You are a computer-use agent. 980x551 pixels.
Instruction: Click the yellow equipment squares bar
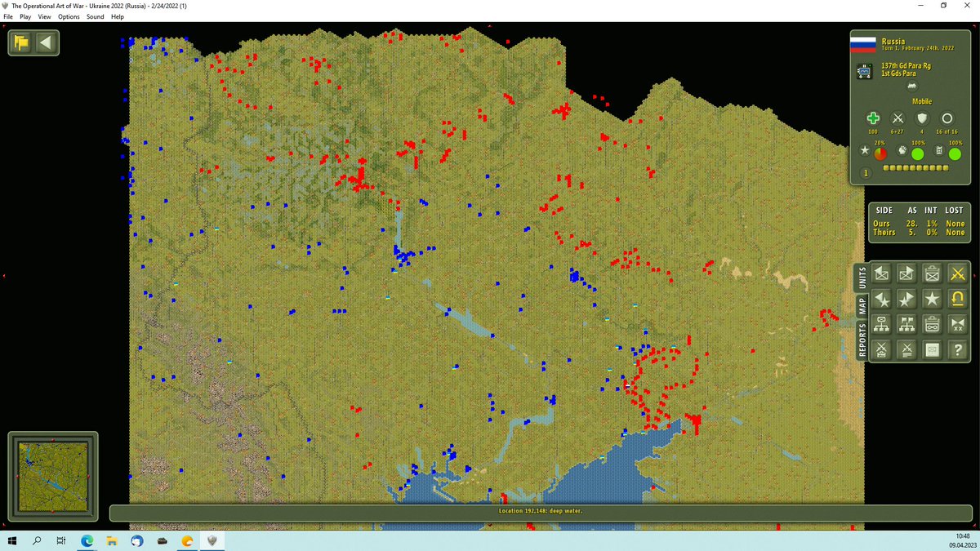pyautogui.click(x=916, y=168)
